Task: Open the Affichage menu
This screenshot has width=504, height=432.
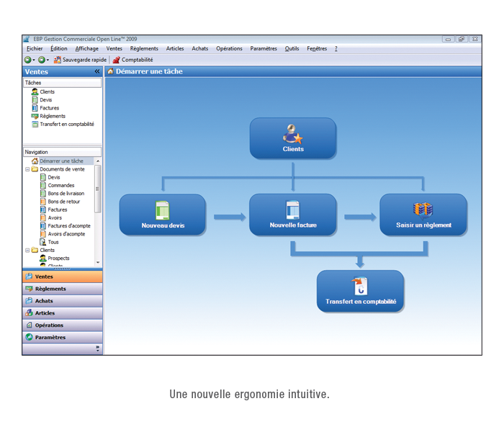Action: [x=87, y=49]
